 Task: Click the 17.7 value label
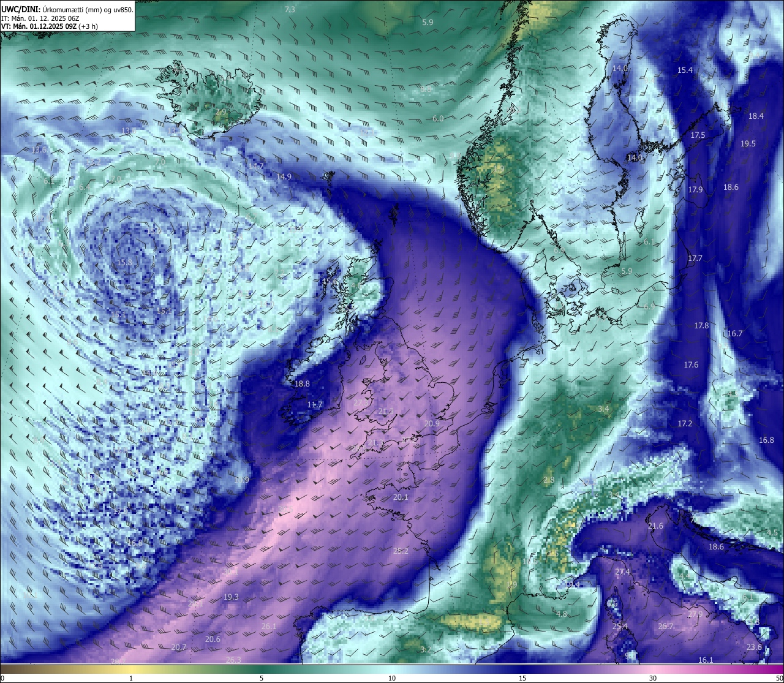695,258
